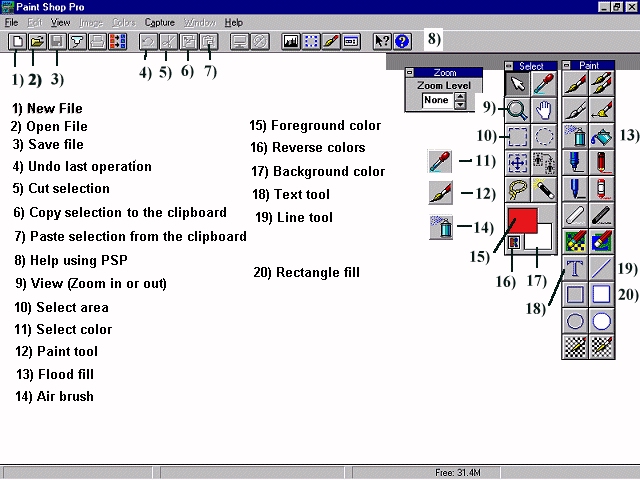Select the white filled rectangle tool

602,294
